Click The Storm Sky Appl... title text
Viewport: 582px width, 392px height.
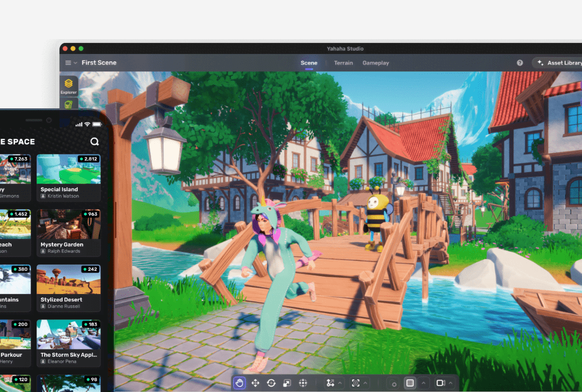click(x=69, y=354)
